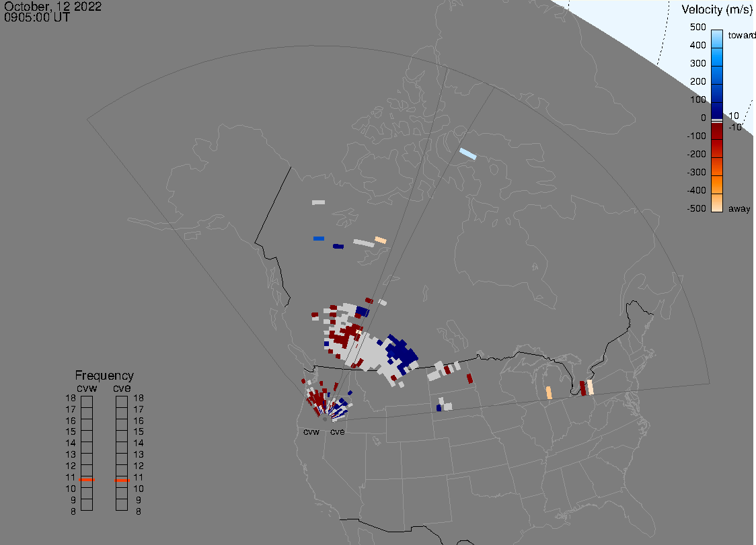Pick the medium blue 200–300 color segment
Image resolution: width=756 pixels, height=545 pixels.
click(x=717, y=76)
